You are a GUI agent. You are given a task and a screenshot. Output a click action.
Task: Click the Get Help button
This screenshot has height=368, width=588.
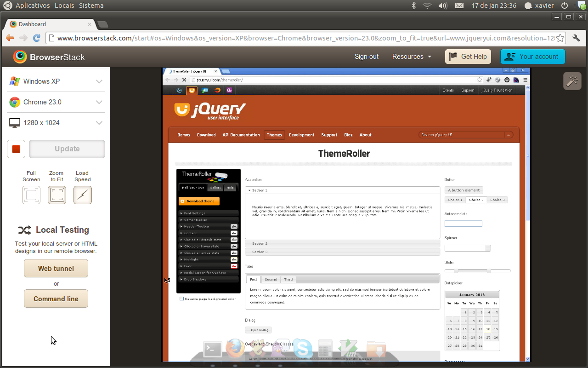[468, 57]
